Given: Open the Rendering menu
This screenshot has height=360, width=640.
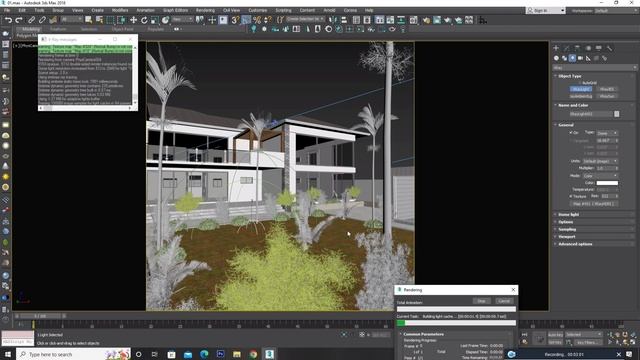Looking at the screenshot, I should (x=205, y=10).
